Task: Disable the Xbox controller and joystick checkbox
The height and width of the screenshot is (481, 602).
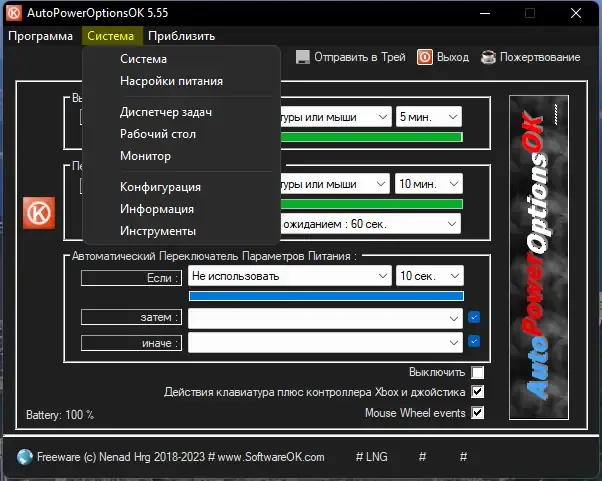Action: [478, 392]
